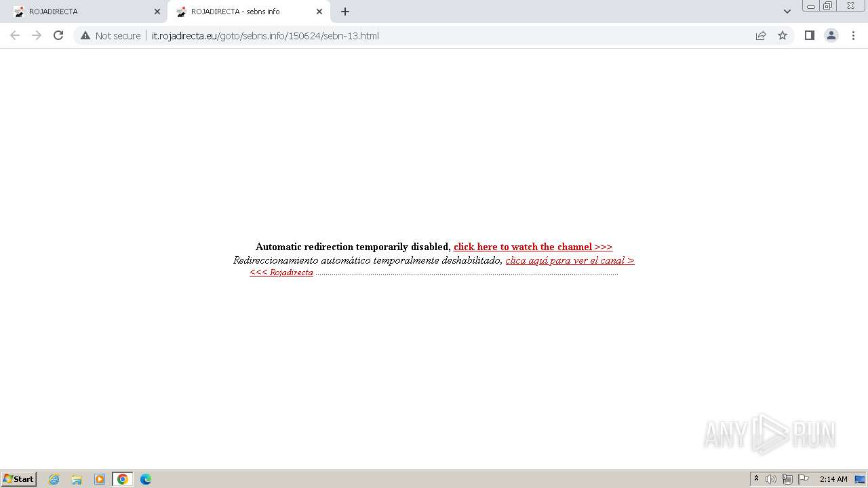The width and height of the screenshot is (868, 488).
Task: Follow 'click here to watch the channel' link
Action: click(x=533, y=247)
